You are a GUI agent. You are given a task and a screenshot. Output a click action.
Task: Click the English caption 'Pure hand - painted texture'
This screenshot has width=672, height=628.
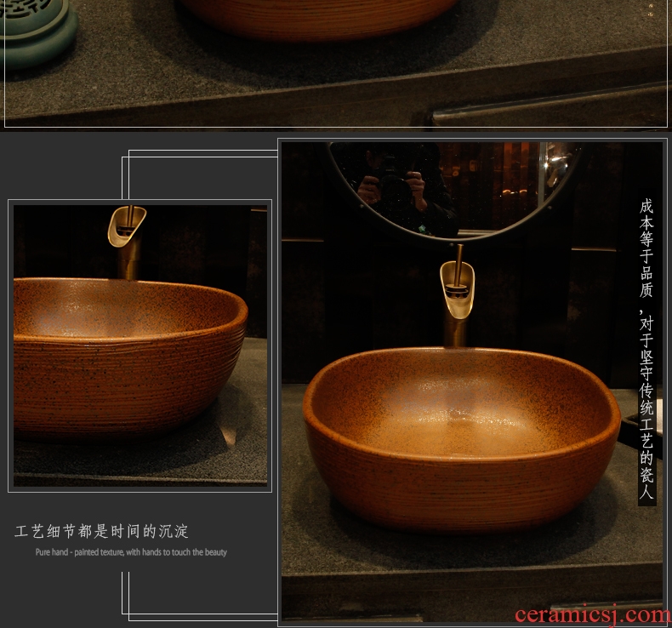point(131,552)
